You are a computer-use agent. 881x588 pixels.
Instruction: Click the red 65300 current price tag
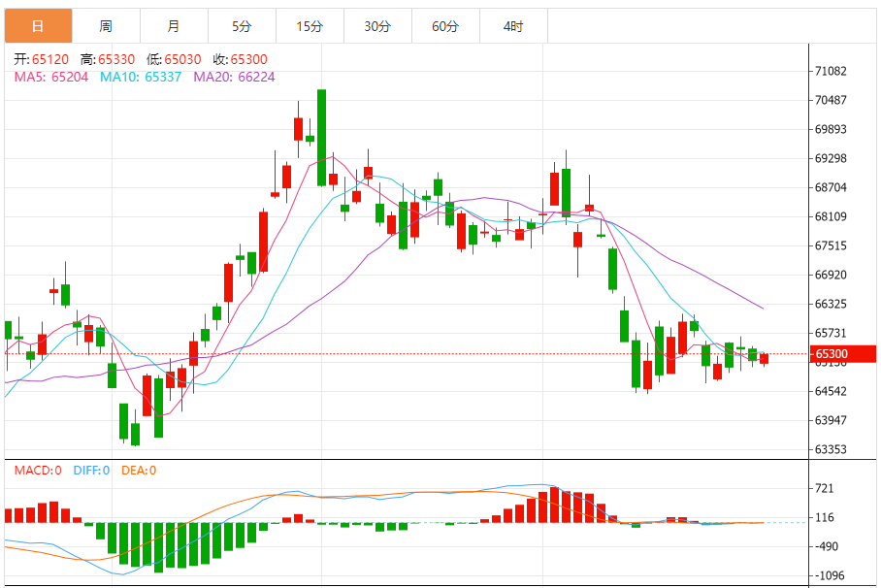842,354
